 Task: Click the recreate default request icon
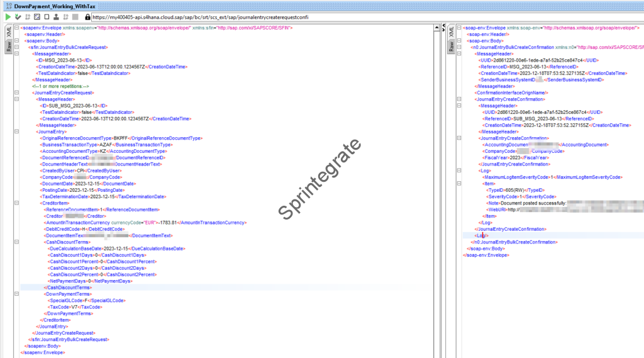tap(38, 16)
